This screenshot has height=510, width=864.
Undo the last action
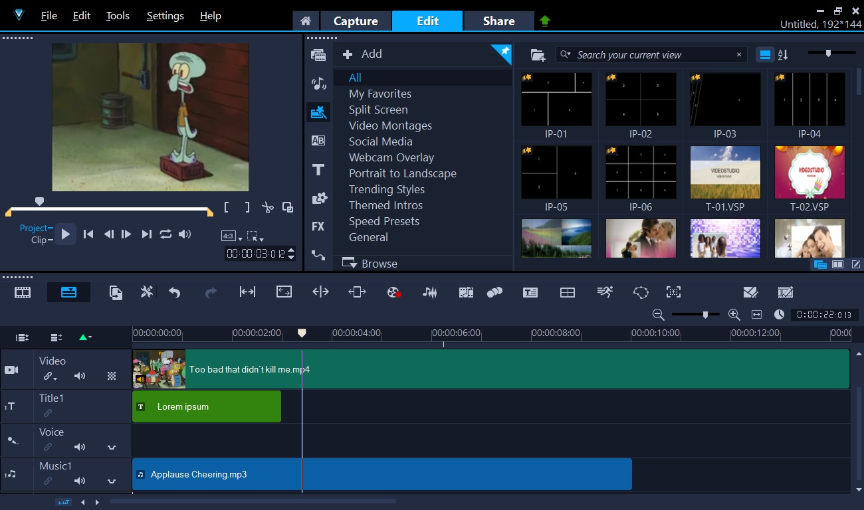175,292
